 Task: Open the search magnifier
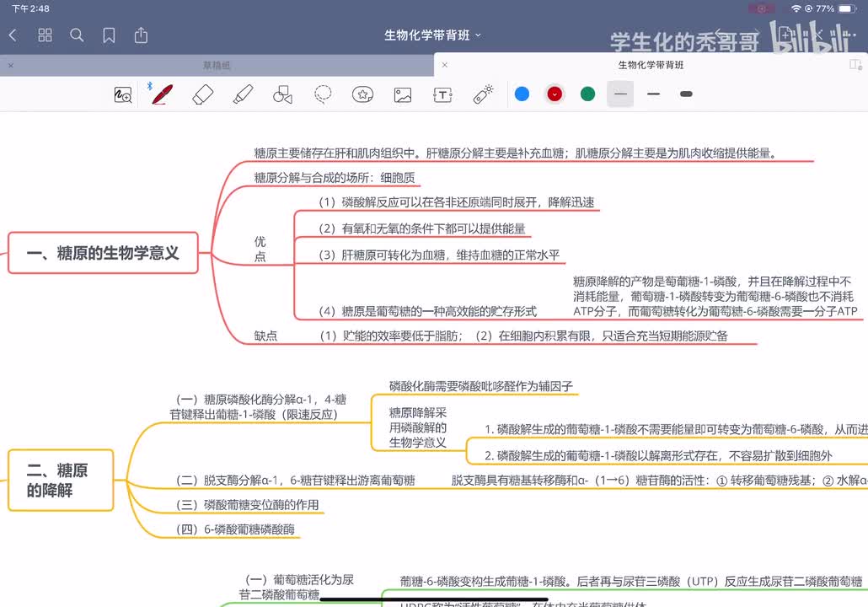tap(77, 35)
